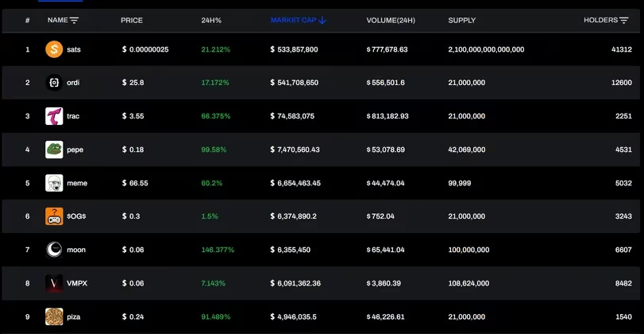Sort by SUPPLY column header
The height and width of the screenshot is (334, 644).
click(461, 20)
